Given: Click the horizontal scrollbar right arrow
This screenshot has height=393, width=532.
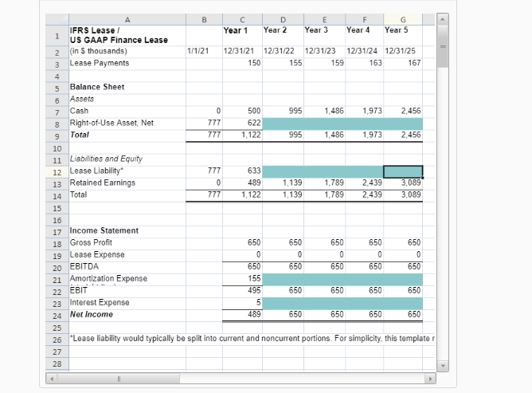Looking at the screenshot, I should pos(430,379).
